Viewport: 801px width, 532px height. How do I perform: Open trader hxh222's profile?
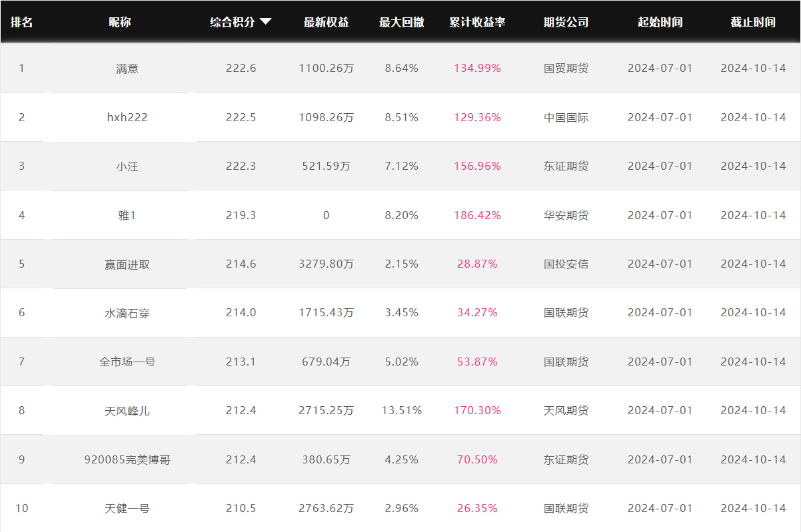coord(127,117)
